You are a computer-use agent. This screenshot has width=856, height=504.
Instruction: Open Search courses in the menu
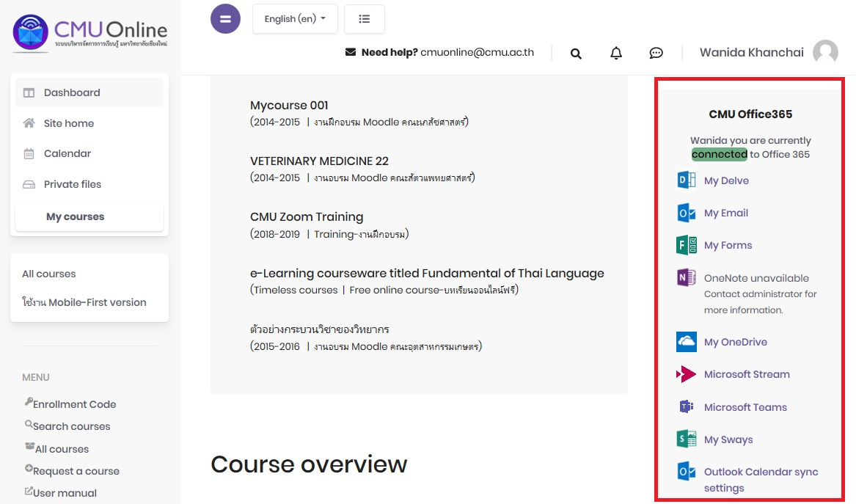[x=71, y=426]
